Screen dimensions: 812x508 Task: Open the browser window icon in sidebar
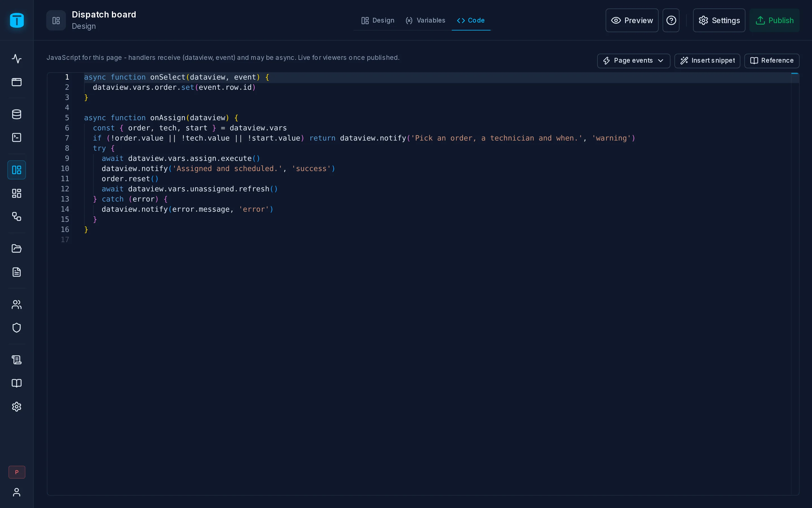[x=17, y=82]
